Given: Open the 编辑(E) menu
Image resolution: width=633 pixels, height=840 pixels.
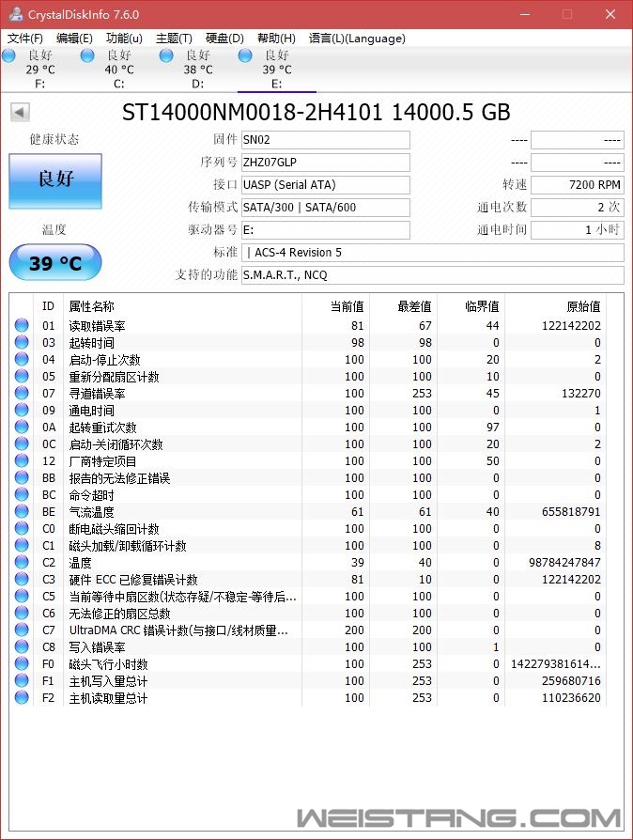Looking at the screenshot, I should 74,39.
